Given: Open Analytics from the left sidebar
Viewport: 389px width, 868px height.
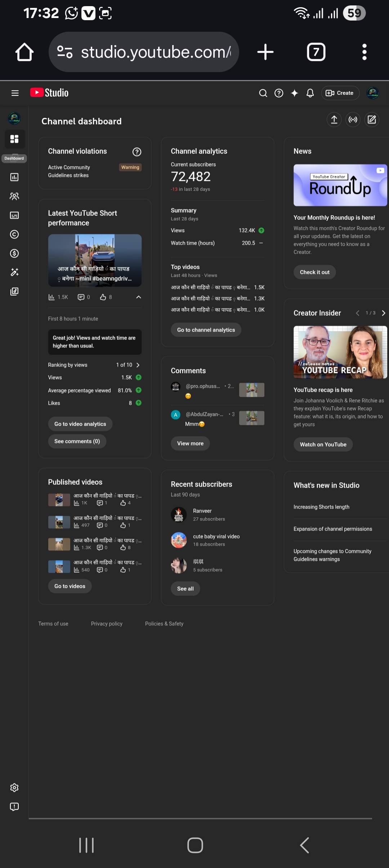Looking at the screenshot, I should coord(14,177).
